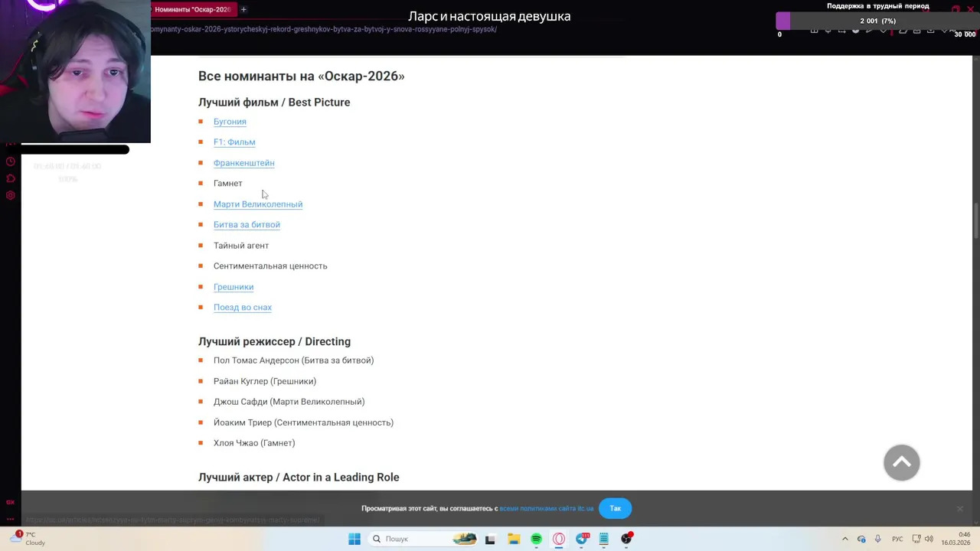Open OBS Studio from the taskbar
Screen dimensions: 980x551
pyautogui.click(x=627, y=539)
